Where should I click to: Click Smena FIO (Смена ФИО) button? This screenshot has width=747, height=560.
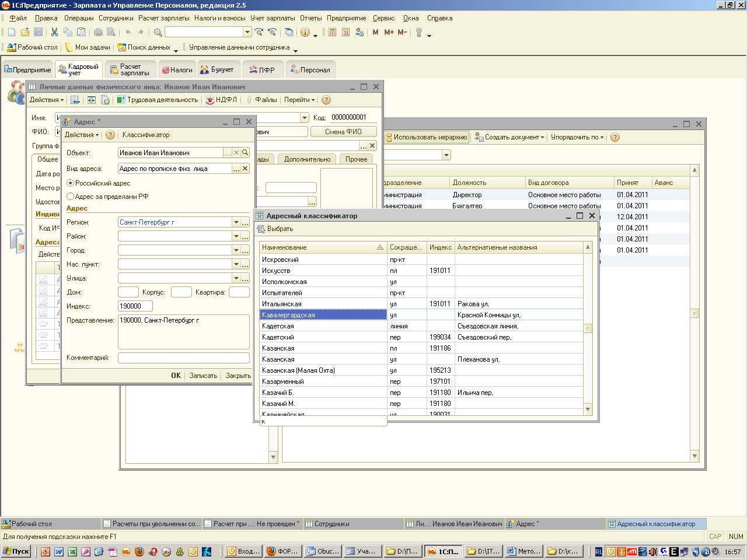pos(343,132)
